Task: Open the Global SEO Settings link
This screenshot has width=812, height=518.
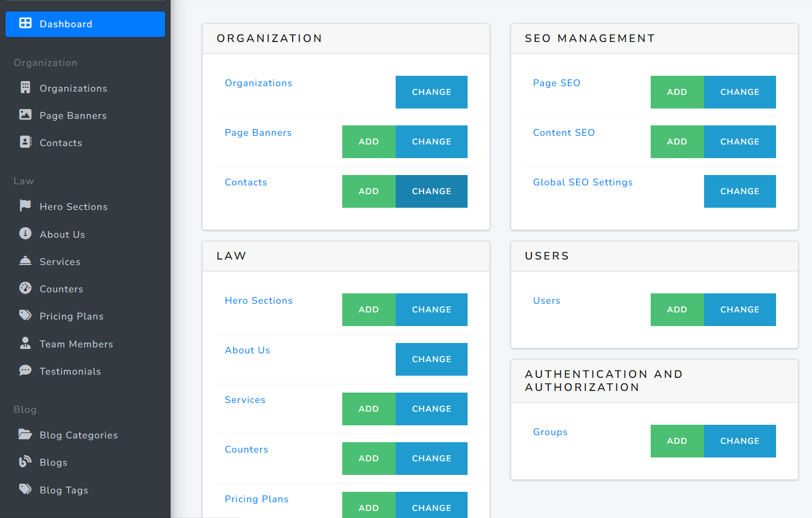Action: pyautogui.click(x=583, y=182)
